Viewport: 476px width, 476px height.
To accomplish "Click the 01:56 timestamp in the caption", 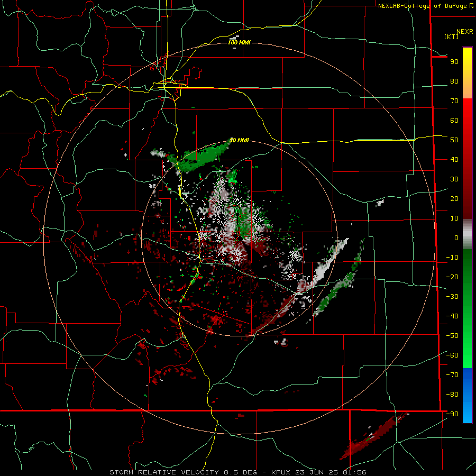I will 355,472.
